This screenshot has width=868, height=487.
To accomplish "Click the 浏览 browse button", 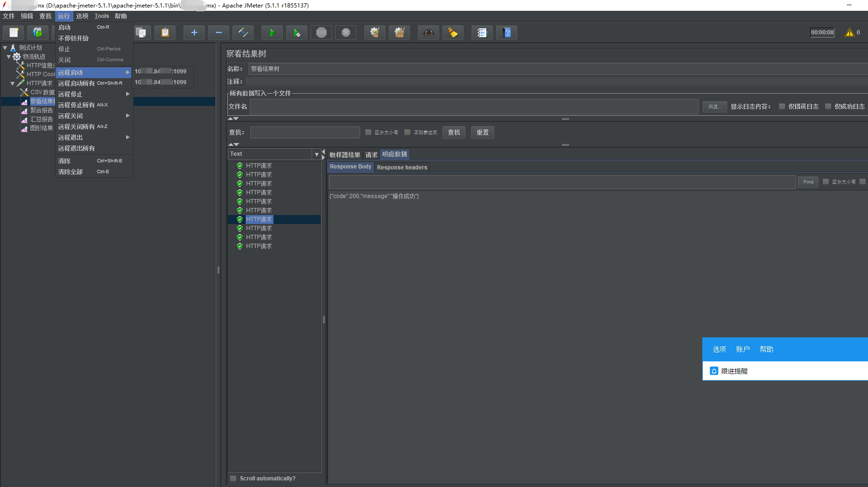I will point(715,107).
